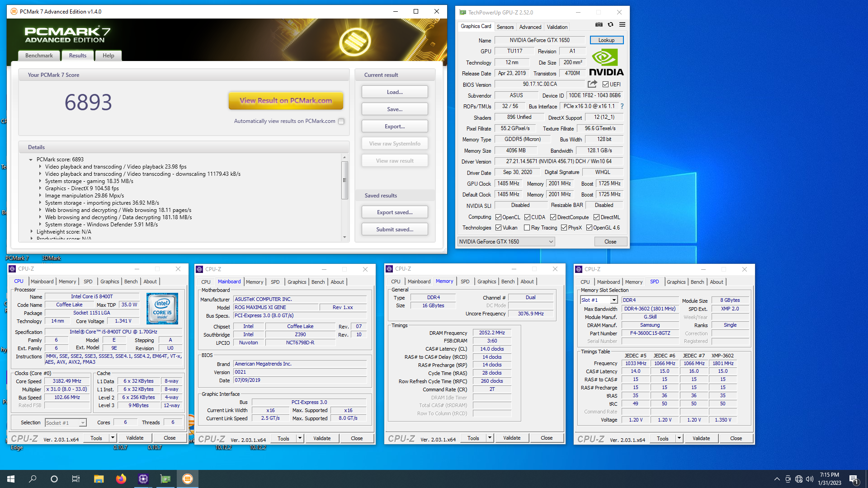Open Tools dropdown arrow in Mainboard window
The height and width of the screenshot is (488, 868).
coord(300,438)
